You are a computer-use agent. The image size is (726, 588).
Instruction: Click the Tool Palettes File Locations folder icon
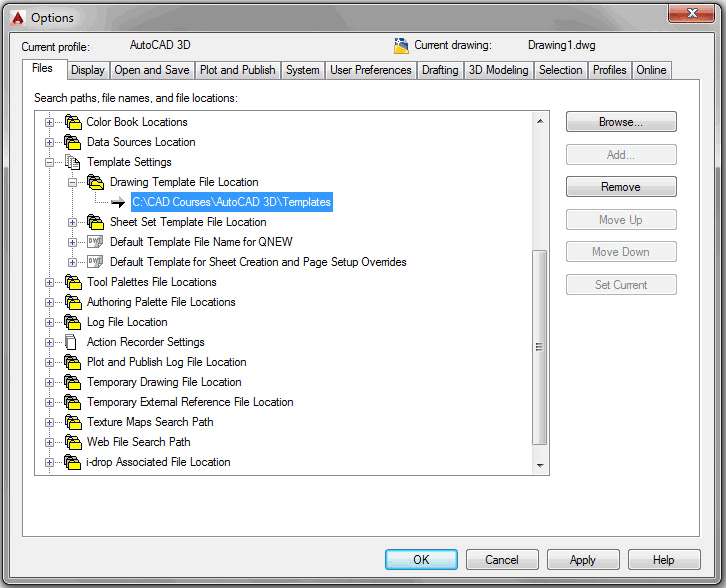[72, 282]
